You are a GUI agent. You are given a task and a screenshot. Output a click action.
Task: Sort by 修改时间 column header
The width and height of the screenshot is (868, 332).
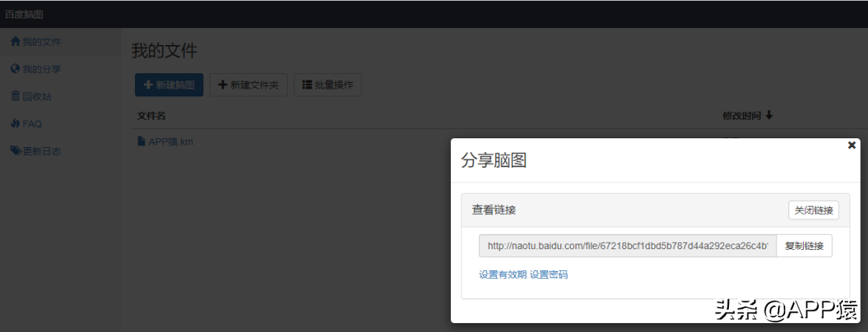[x=747, y=116]
